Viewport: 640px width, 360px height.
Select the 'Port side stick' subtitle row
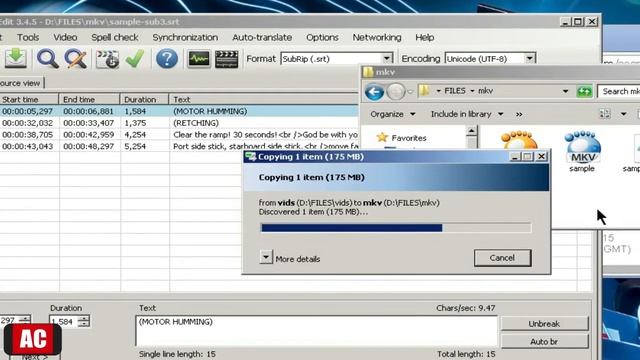(179, 146)
